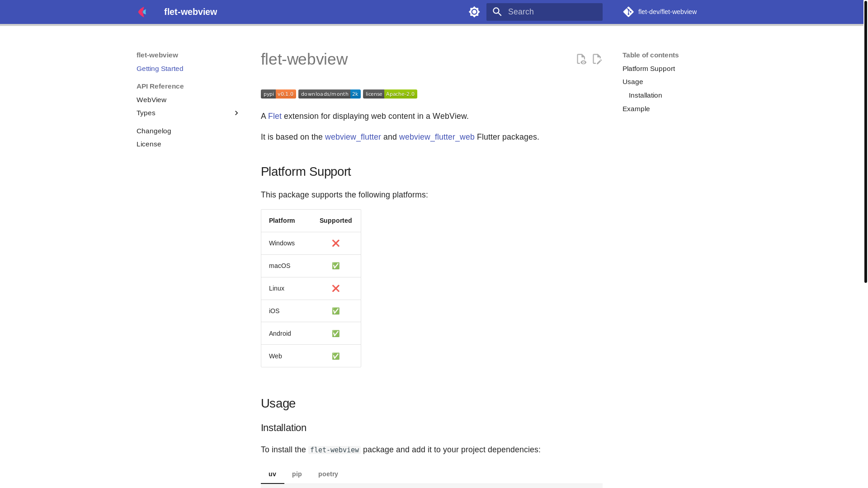The height and width of the screenshot is (488, 868).
Task: Open the Apache-2.0 license badge
Action: pyautogui.click(x=390, y=94)
